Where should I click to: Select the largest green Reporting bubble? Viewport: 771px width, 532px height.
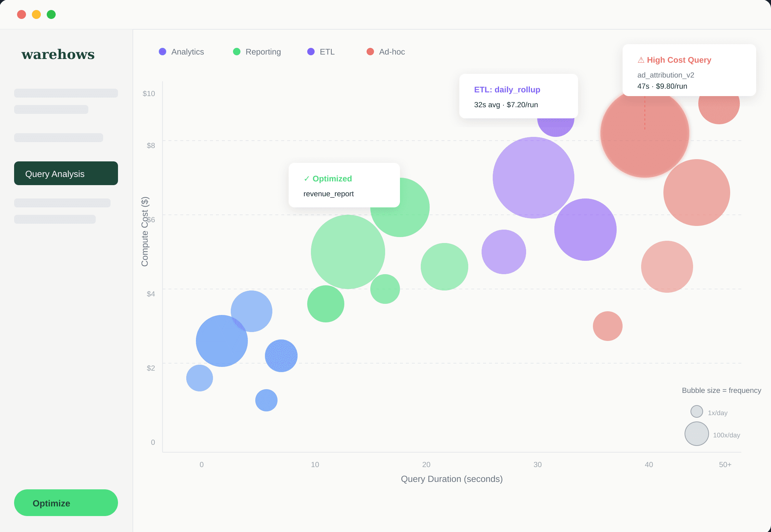click(348, 252)
